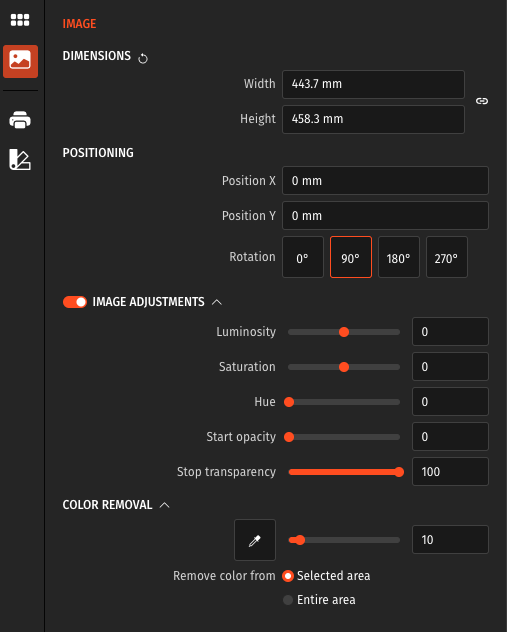Screen dimensions: 507x632
Task: Set rotation to 270°
Action: coord(447,257)
